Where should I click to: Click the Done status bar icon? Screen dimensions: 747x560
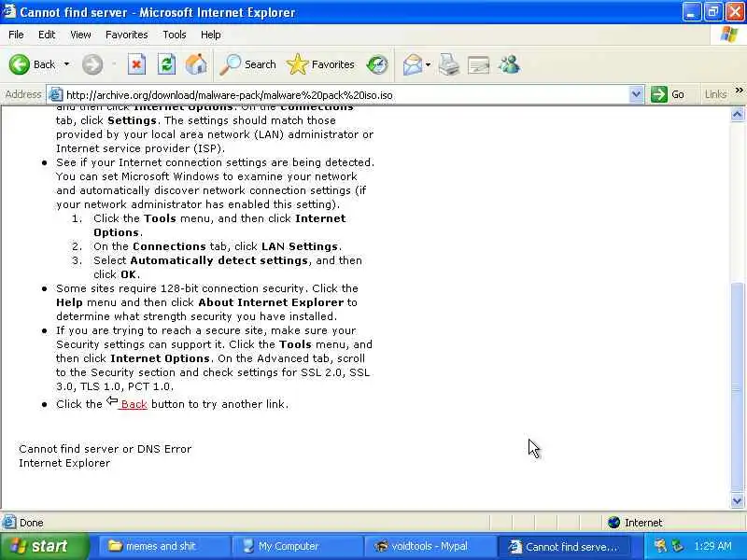(9, 523)
